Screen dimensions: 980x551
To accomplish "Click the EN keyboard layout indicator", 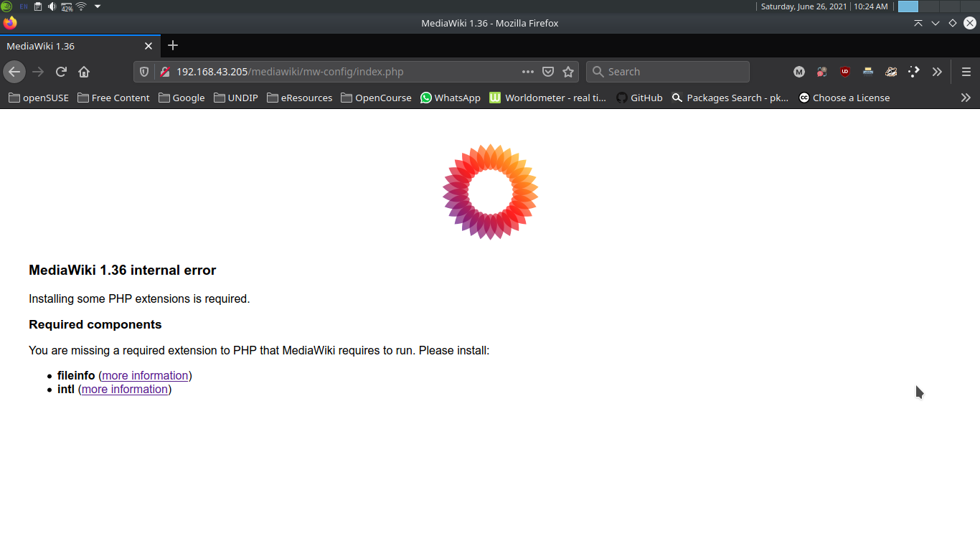I will (x=24, y=6).
